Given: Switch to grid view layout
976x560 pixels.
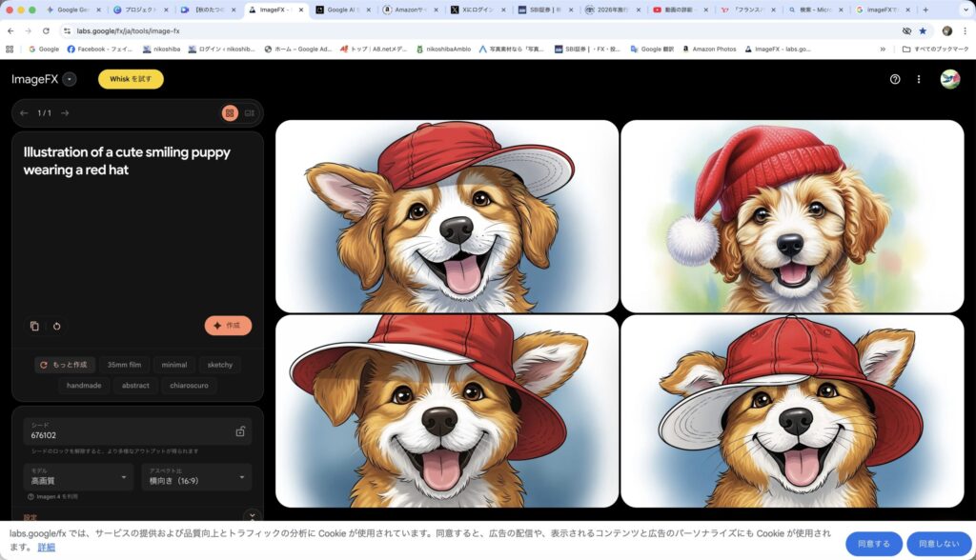Looking at the screenshot, I should coord(230,113).
